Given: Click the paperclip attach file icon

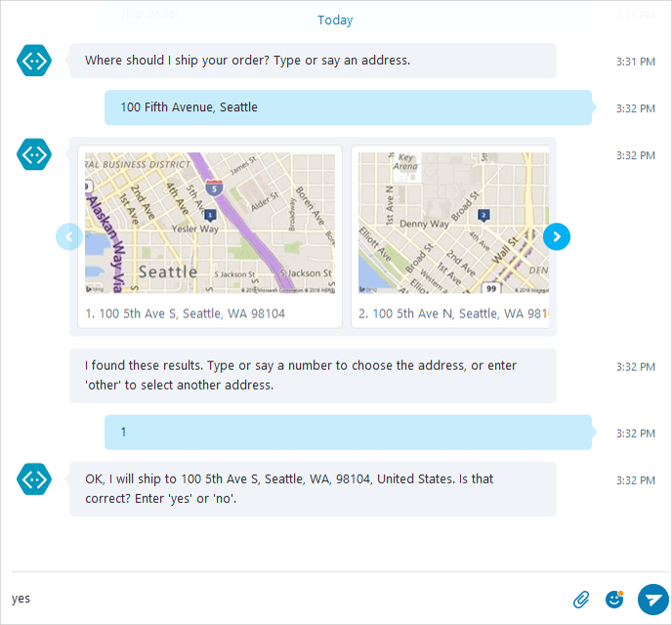Looking at the screenshot, I should 581,600.
